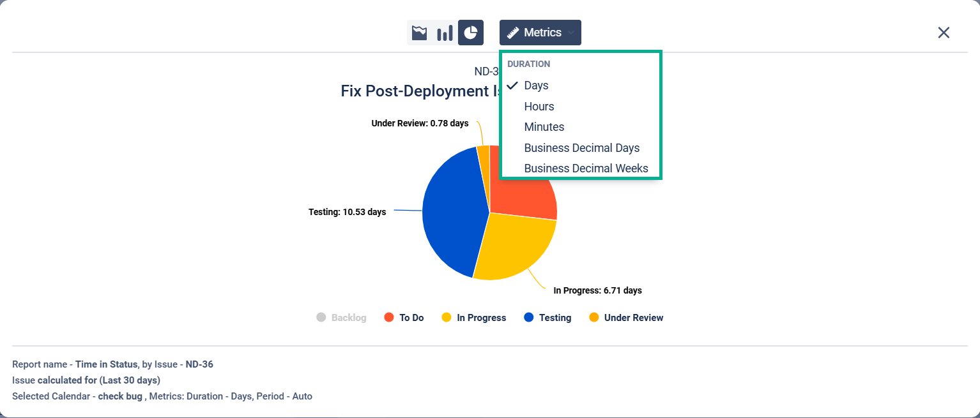The image size is (980, 418).
Task: Choose Hours from the duration menu
Action: point(539,107)
